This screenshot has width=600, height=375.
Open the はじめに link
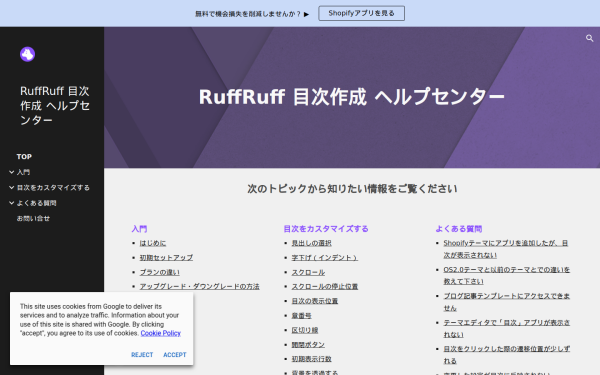tap(153, 243)
